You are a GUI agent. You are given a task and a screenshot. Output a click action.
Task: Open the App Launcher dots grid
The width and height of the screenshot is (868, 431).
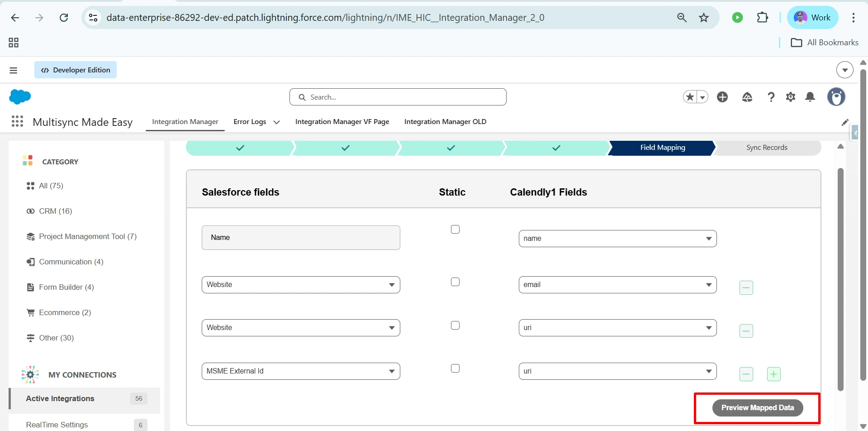[17, 121]
